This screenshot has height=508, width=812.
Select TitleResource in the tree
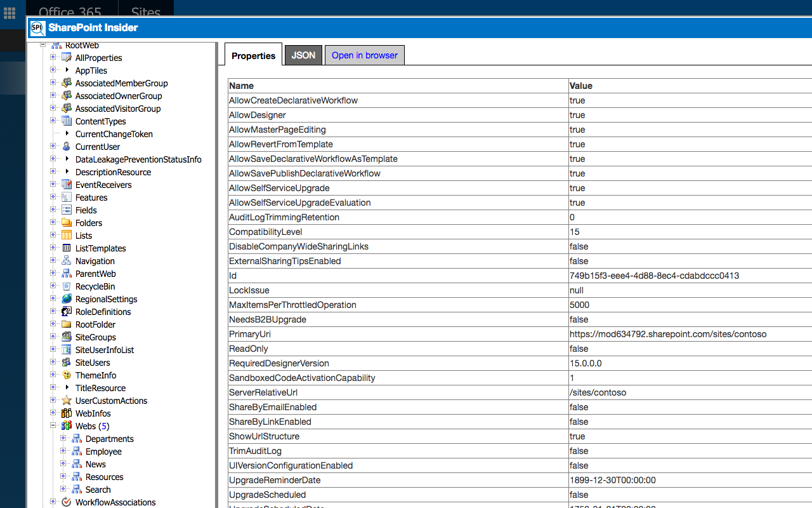click(100, 388)
